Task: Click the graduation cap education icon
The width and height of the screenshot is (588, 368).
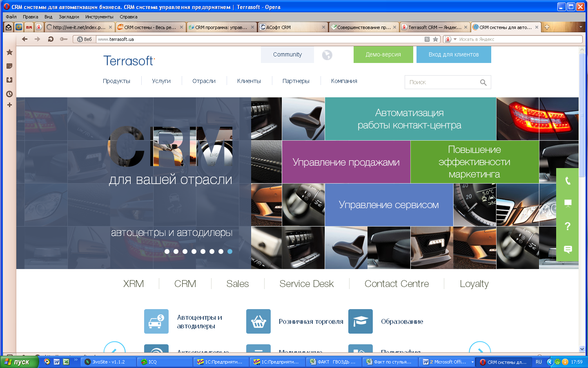Action: (361, 321)
